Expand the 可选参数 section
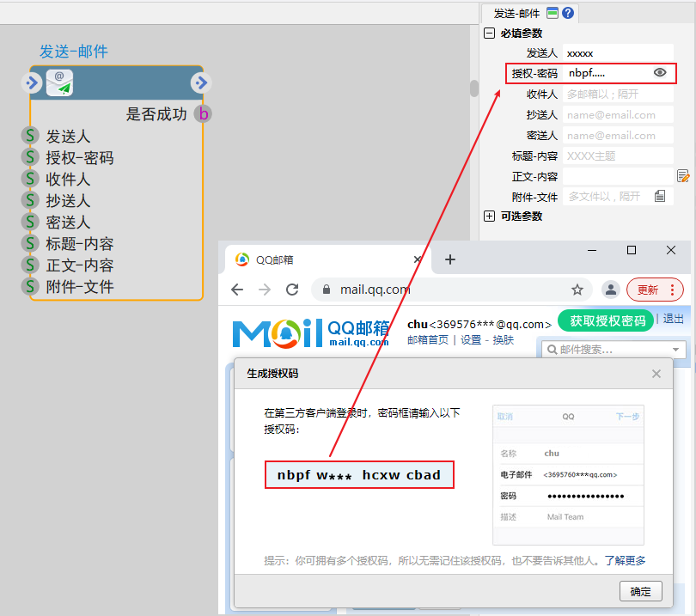 (x=490, y=217)
